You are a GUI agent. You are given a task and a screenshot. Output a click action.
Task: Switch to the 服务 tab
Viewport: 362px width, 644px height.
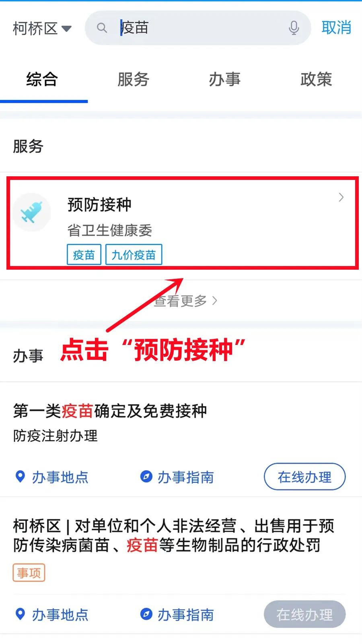coord(133,79)
